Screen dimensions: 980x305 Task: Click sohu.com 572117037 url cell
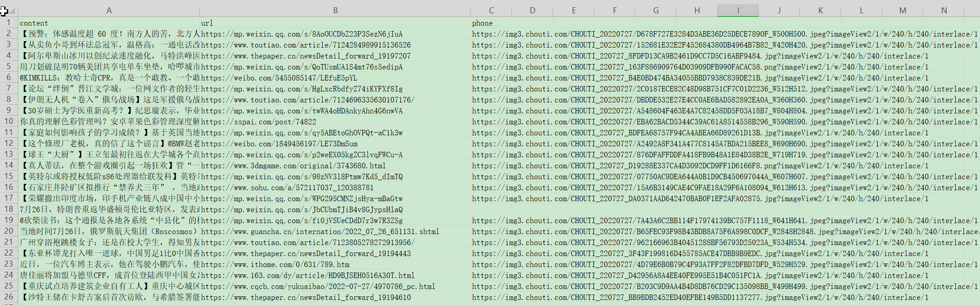coord(335,187)
